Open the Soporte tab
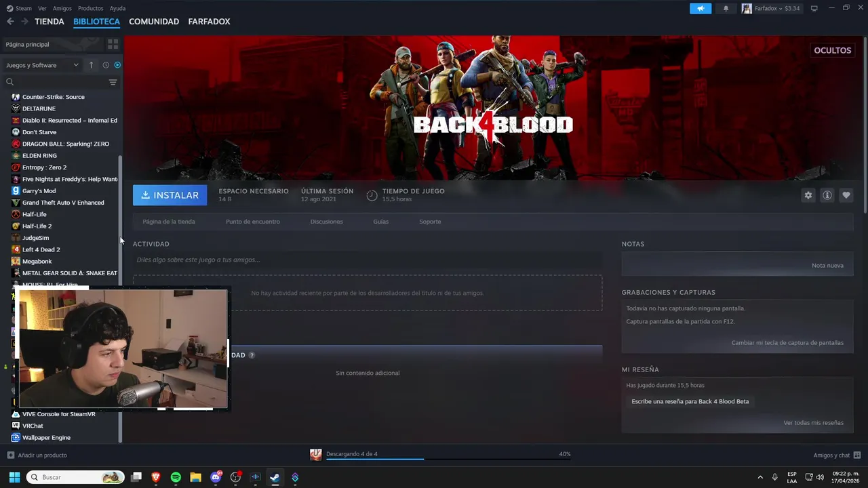 (x=430, y=222)
